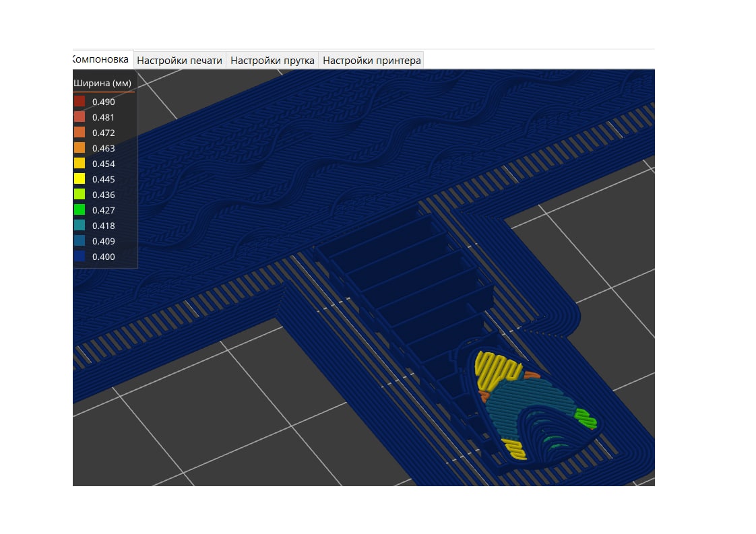The width and height of the screenshot is (756, 534).
Task: Click the 0.481 legend color swatch
Action: click(80, 116)
